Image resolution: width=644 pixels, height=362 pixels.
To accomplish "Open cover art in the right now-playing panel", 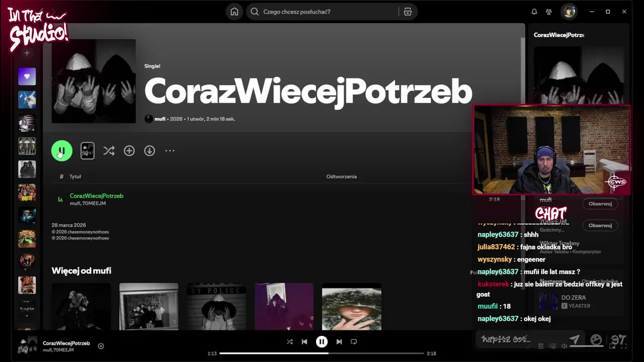I will (579, 75).
